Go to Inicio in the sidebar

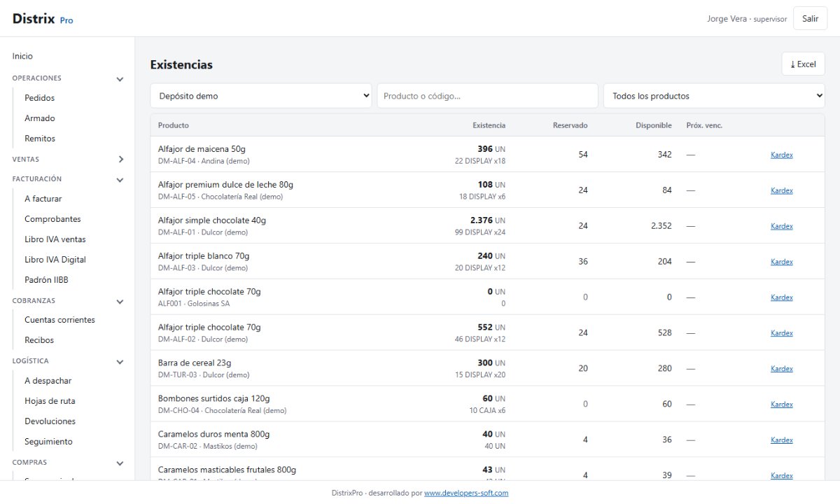(x=22, y=56)
